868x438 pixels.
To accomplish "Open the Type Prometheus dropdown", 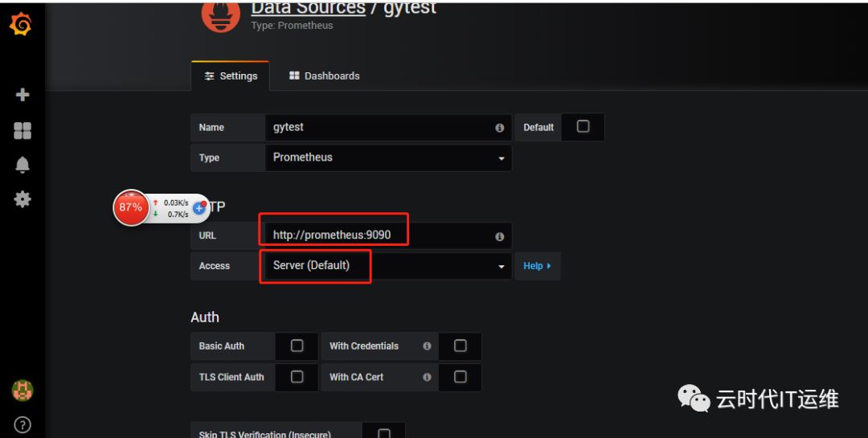I will coord(389,158).
